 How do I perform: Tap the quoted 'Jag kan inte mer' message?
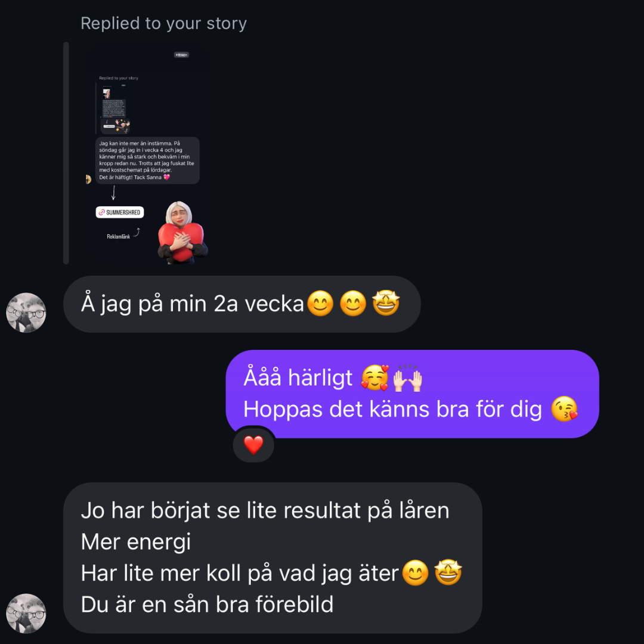tap(147, 160)
